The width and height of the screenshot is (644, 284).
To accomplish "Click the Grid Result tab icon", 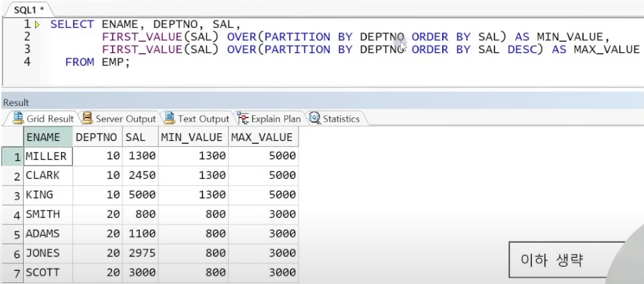I will coord(18,118).
